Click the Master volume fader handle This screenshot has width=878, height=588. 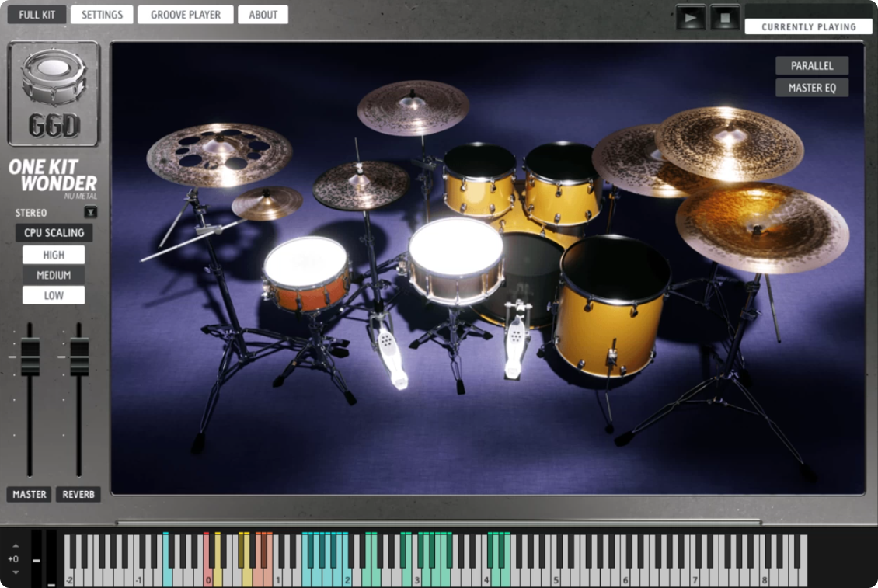(30, 357)
